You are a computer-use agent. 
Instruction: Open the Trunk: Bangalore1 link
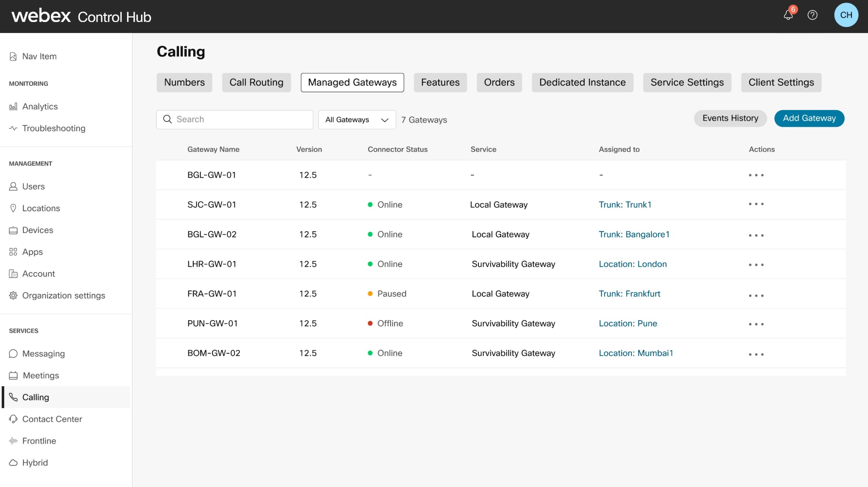click(634, 235)
